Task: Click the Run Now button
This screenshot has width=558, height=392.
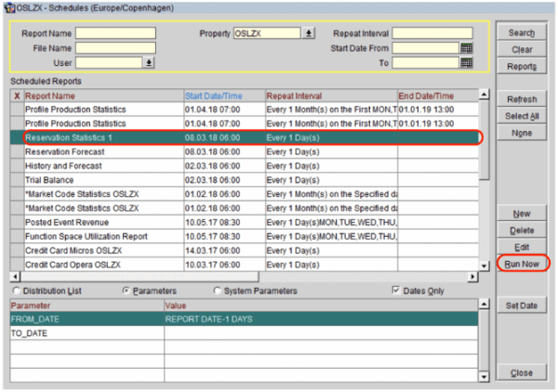Action: tap(522, 264)
